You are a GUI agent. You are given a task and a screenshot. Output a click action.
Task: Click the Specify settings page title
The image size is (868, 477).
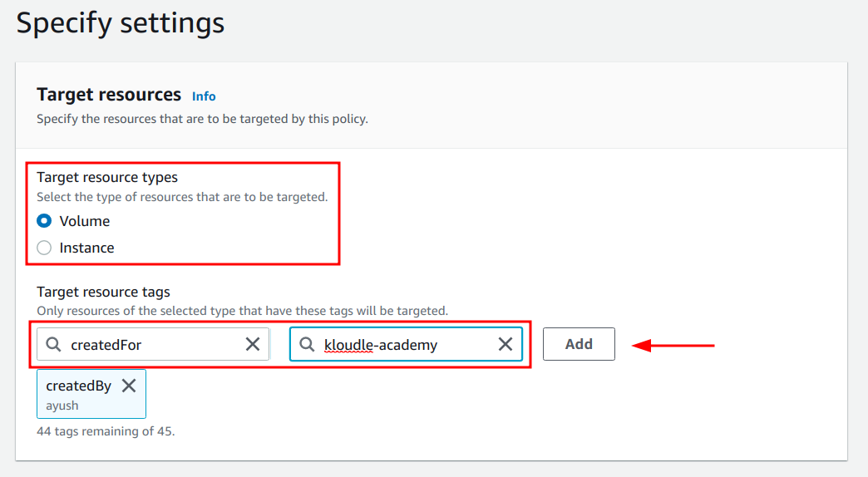tap(120, 23)
